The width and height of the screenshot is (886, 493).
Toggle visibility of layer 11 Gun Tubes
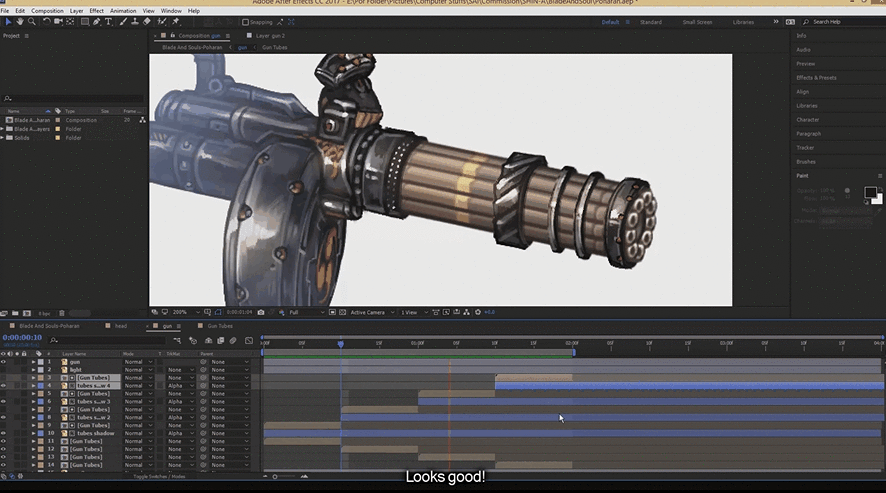tap(3, 441)
